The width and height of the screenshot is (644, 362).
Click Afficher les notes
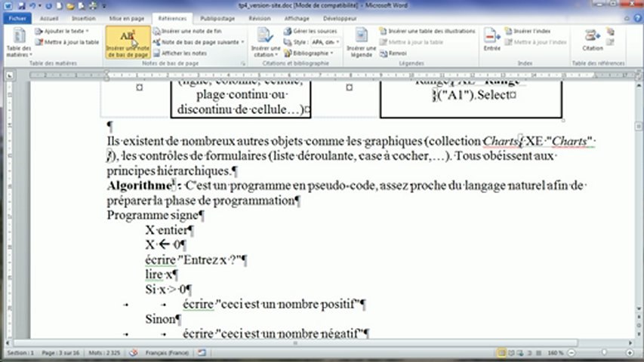180,53
